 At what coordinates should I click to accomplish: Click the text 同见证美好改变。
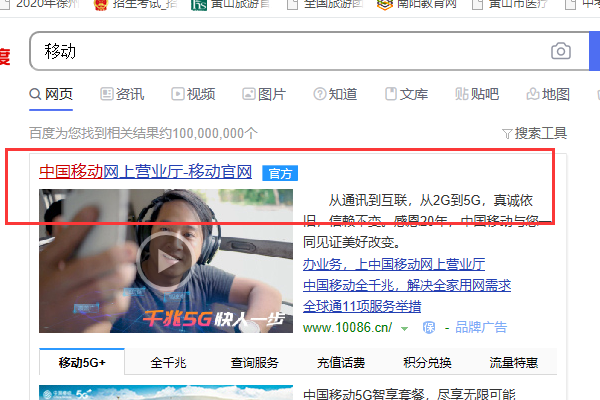352,242
